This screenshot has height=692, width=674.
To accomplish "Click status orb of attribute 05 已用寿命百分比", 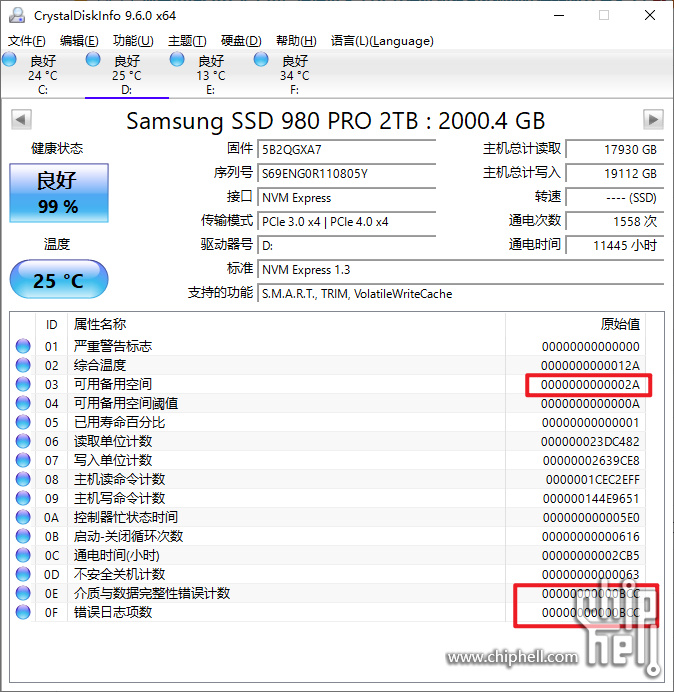I will (x=23, y=422).
